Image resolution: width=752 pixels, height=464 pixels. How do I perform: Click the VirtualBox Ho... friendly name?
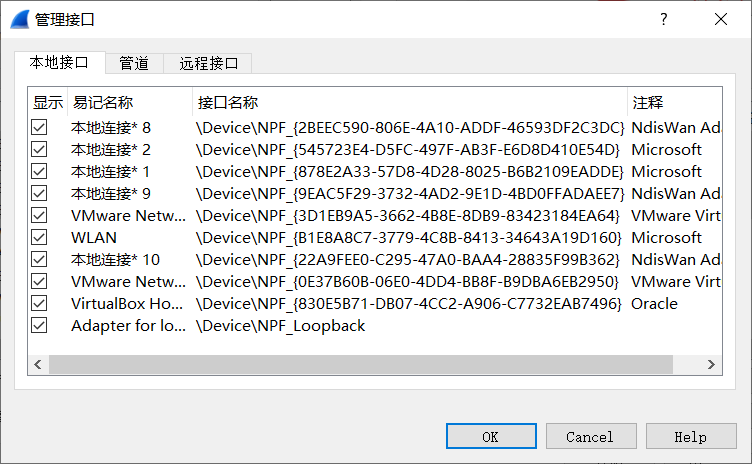(x=127, y=304)
